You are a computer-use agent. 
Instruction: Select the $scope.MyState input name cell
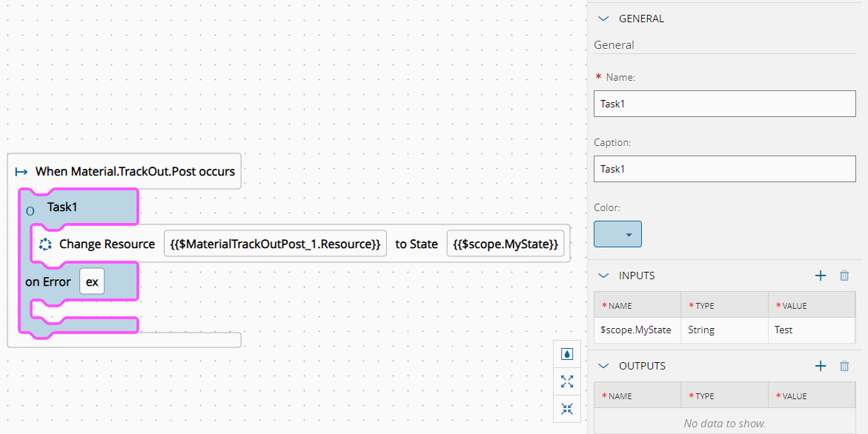click(637, 330)
